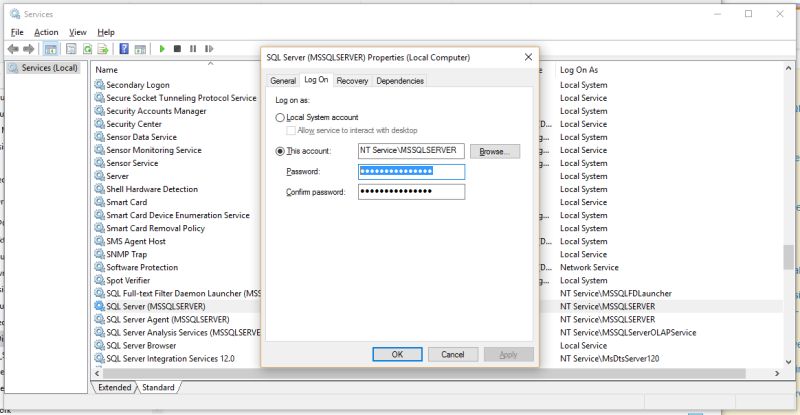The image size is (800, 415).
Task: Toggle Allow service to interact with desktop
Action: click(x=291, y=131)
